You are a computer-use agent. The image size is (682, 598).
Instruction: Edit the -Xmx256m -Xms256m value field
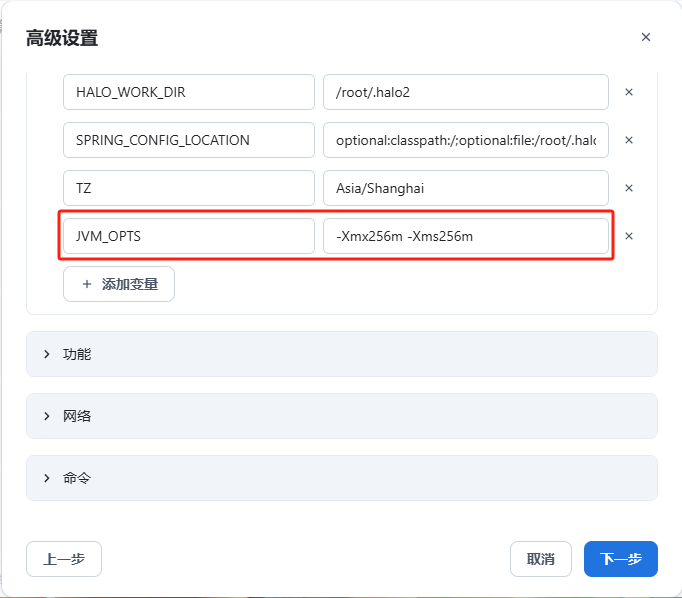point(466,236)
